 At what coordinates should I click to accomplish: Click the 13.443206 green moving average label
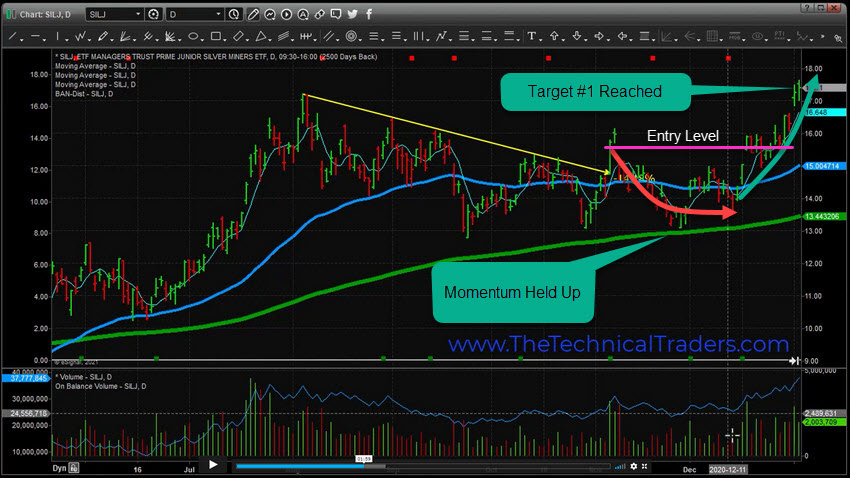[x=824, y=216]
